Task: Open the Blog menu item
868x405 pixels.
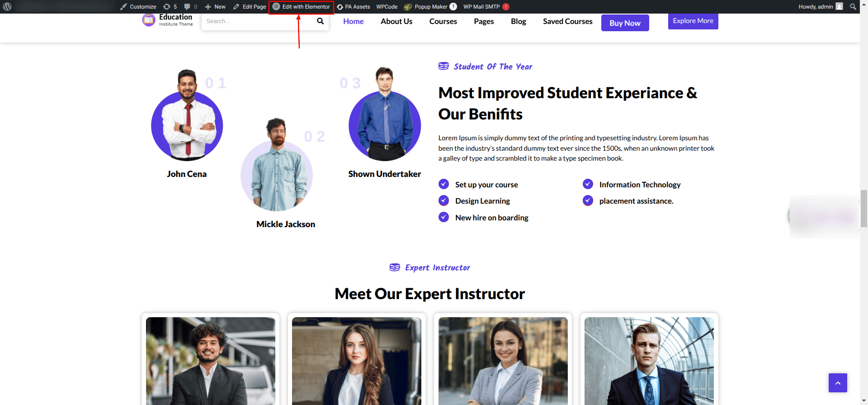Action: 519,21
